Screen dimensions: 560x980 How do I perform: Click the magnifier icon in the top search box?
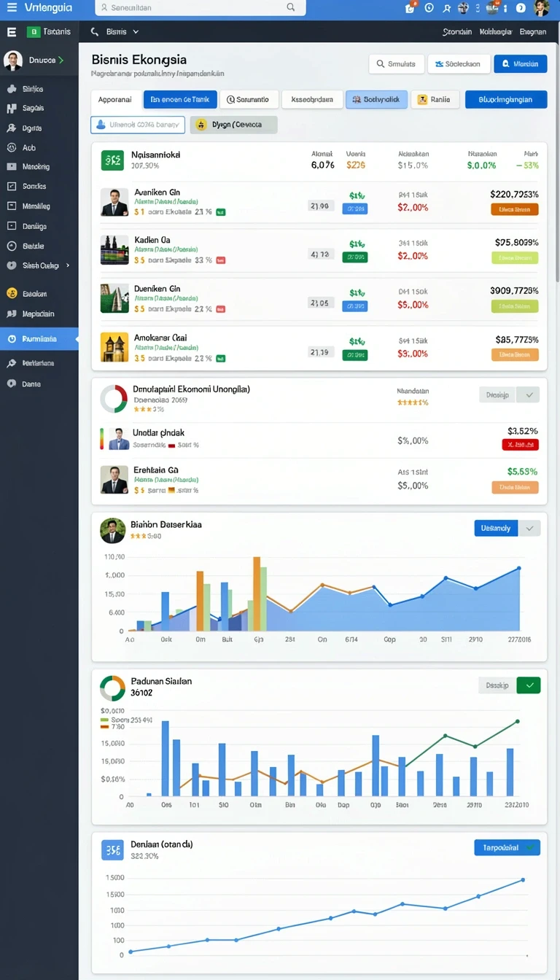point(291,7)
